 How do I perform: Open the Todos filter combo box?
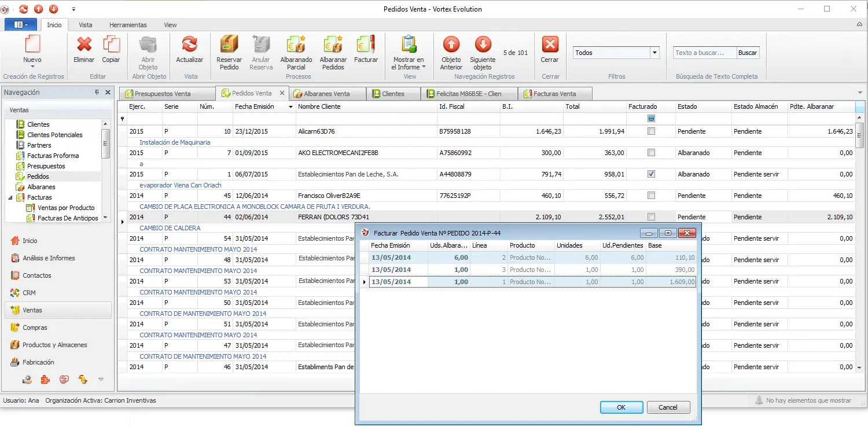pyautogui.click(x=655, y=53)
